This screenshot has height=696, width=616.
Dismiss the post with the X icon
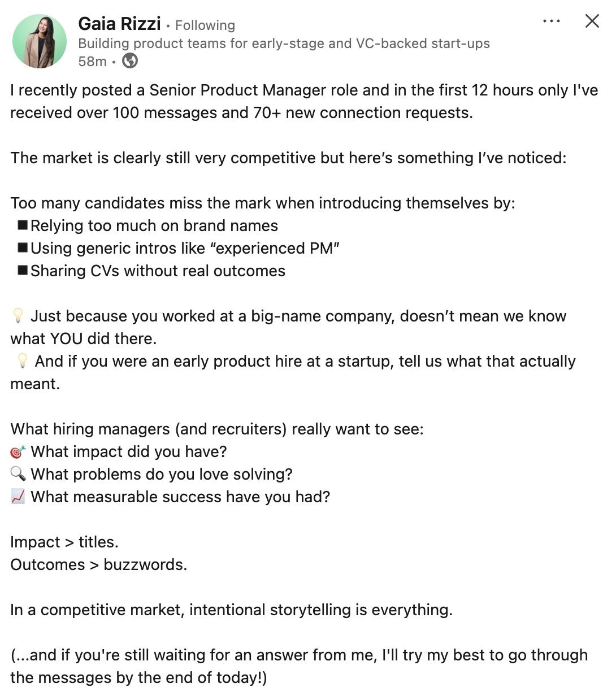(x=592, y=21)
